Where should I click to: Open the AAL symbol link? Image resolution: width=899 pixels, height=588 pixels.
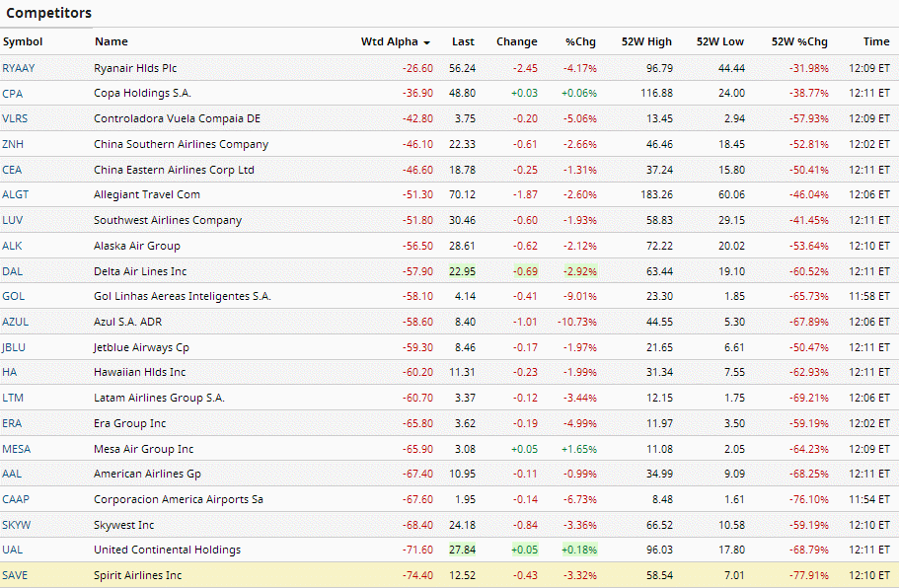[x=12, y=474]
